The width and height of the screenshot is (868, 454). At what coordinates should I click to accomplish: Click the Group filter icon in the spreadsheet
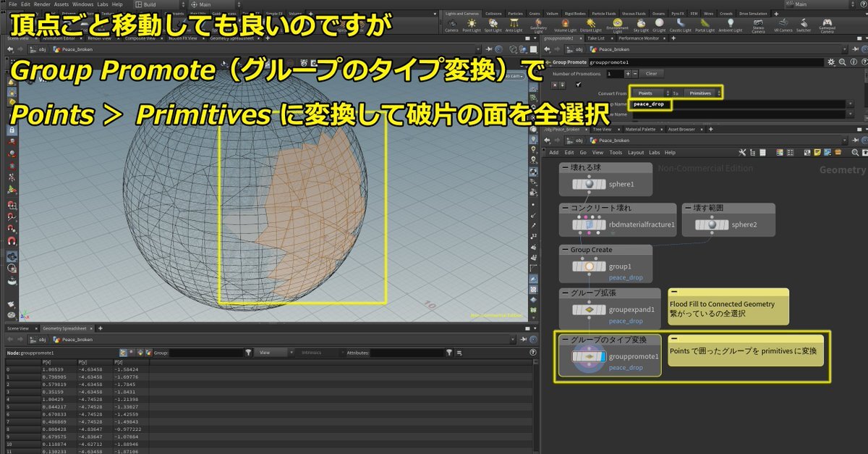(248, 353)
